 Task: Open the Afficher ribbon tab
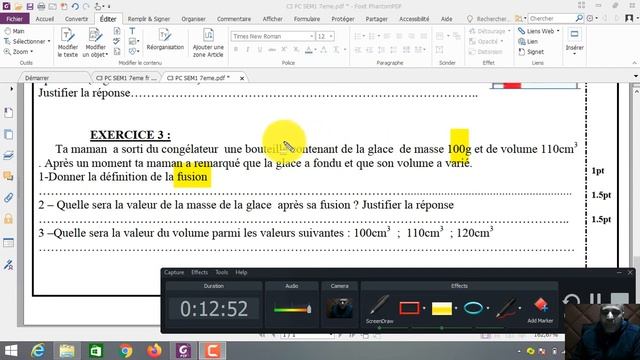[273, 19]
